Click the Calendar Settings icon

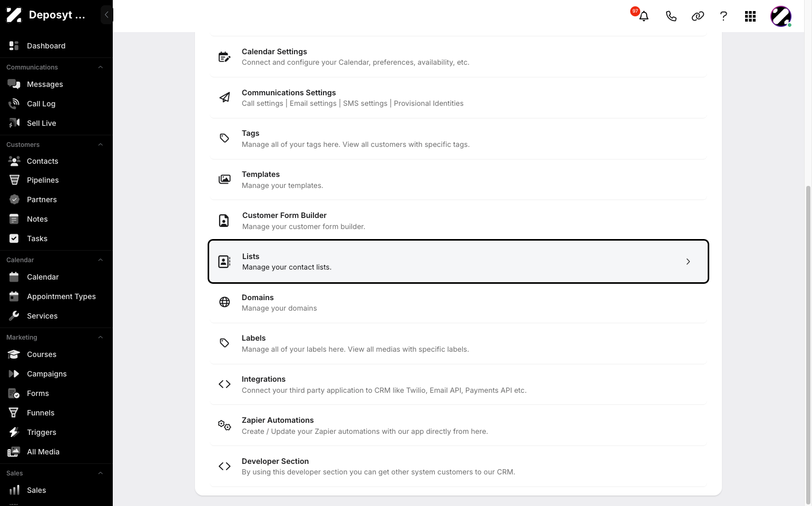tap(224, 57)
